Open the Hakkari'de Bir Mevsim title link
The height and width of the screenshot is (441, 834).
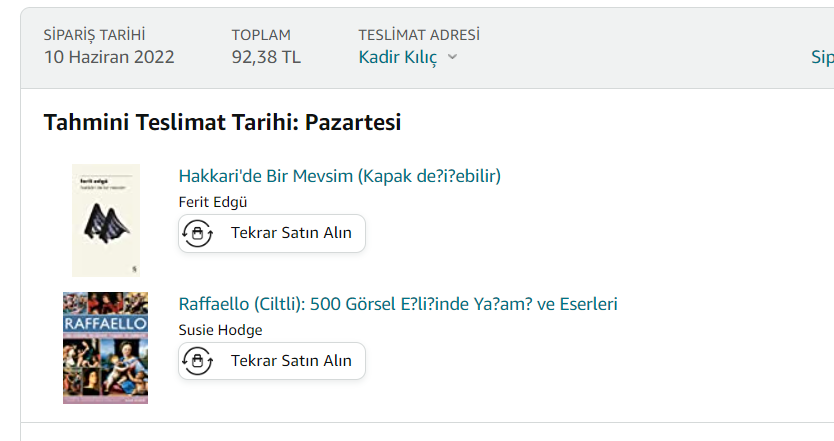click(339, 176)
